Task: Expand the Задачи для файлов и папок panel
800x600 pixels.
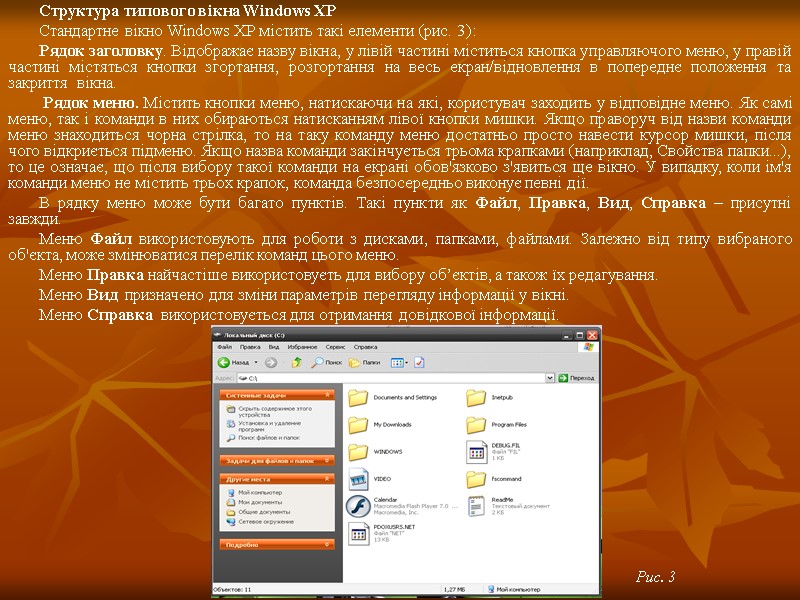Action: tap(326, 460)
